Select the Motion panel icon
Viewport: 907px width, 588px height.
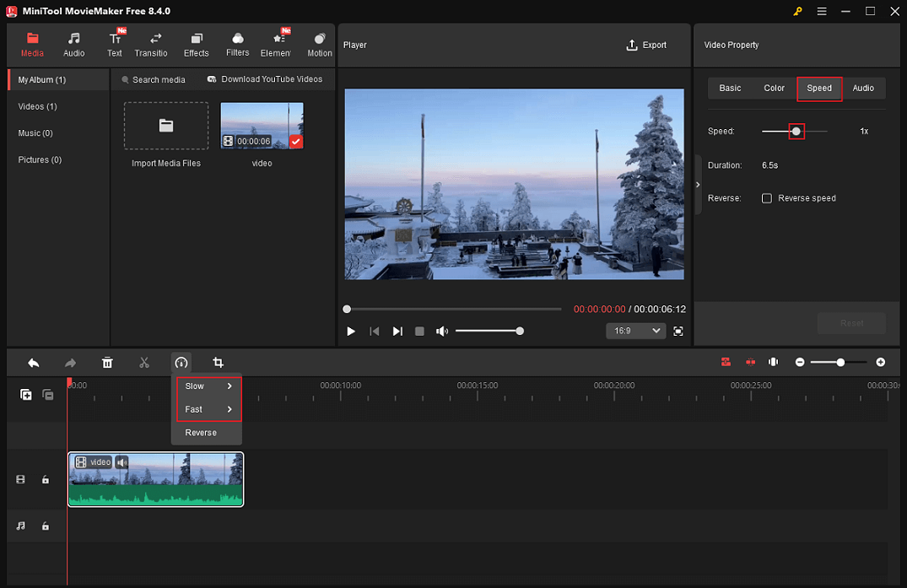coord(319,44)
